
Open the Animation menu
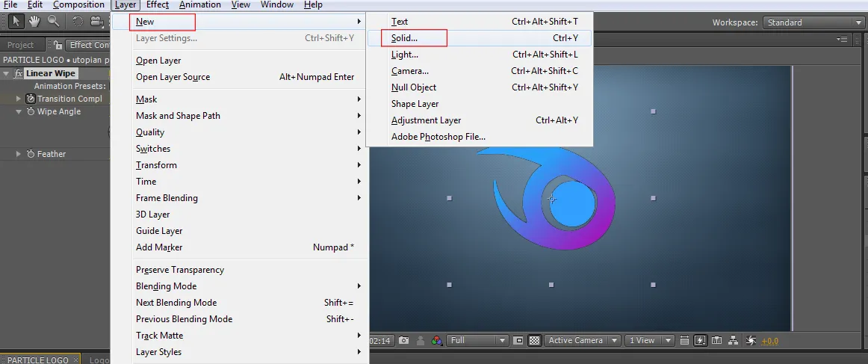(200, 5)
